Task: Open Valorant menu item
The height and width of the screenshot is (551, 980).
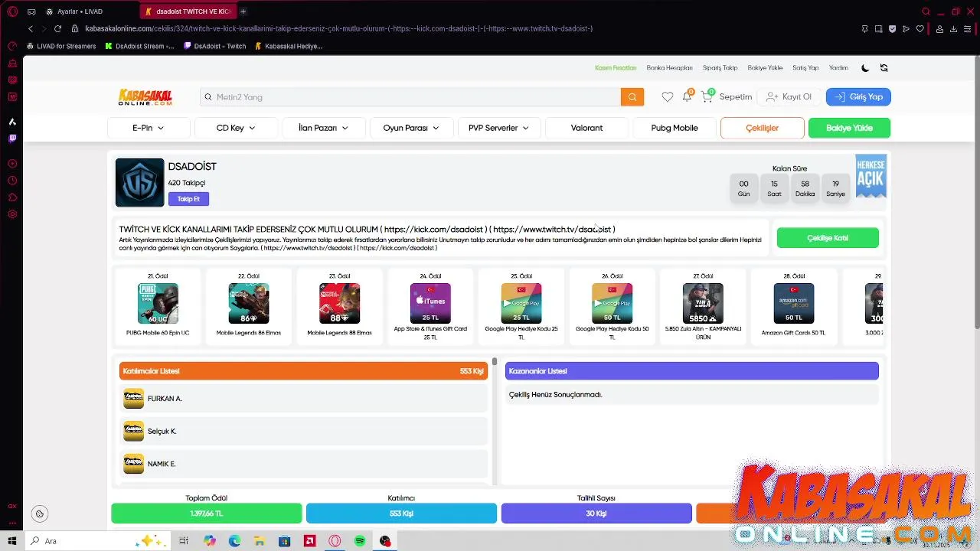Action: pyautogui.click(x=586, y=128)
